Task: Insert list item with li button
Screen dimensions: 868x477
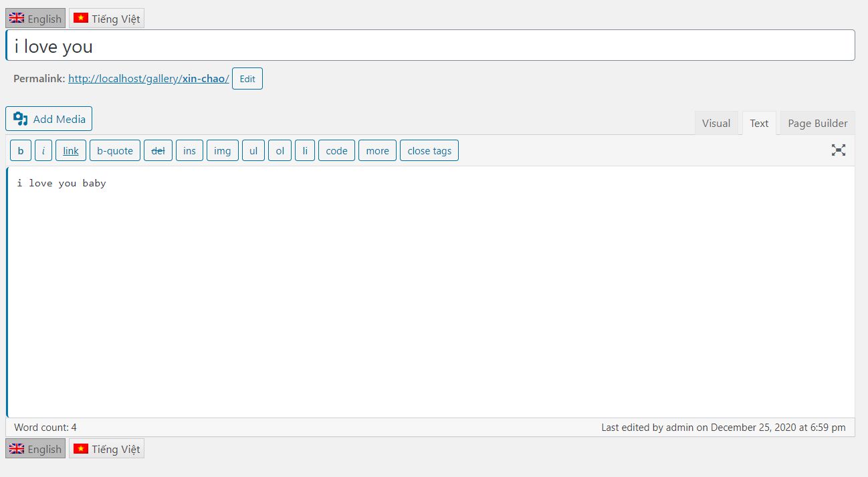Action: [x=305, y=151]
